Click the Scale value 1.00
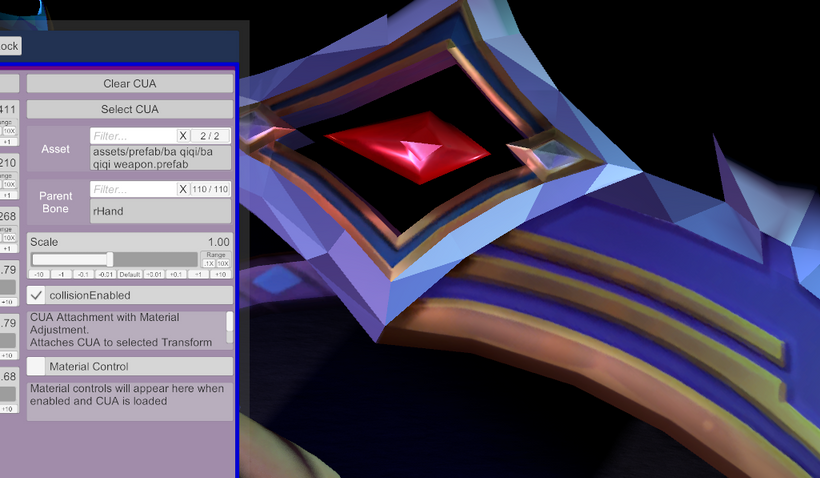Image resolution: width=820 pixels, height=478 pixels. coord(219,242)
